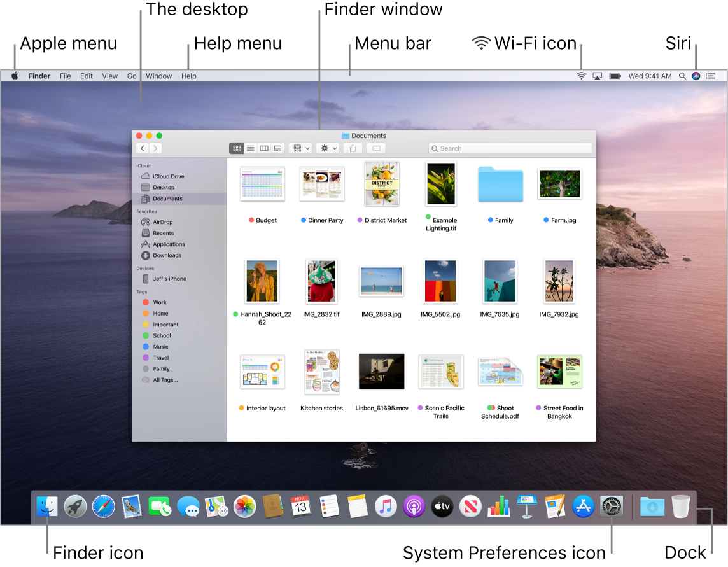The height and width of the screenshot is (567, 728).
Task: Switch the Finder window to list view
Action: point(251,148)
